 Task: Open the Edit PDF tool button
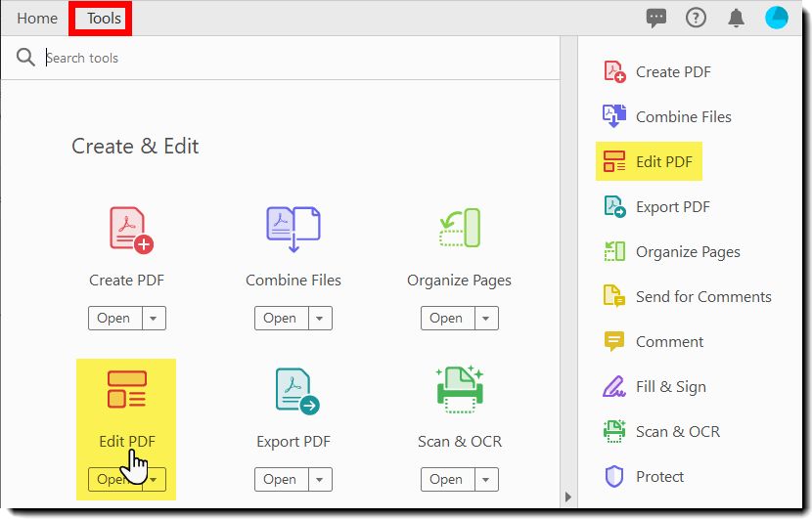click(x=115, y=480)
